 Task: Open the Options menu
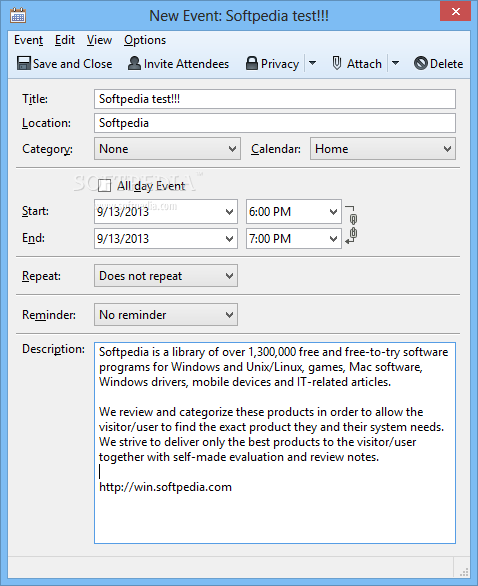pyautogui.click(x=145, y=40)
